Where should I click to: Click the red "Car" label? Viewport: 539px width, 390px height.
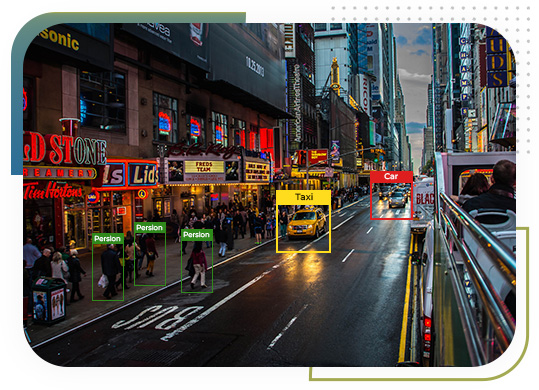391,176
